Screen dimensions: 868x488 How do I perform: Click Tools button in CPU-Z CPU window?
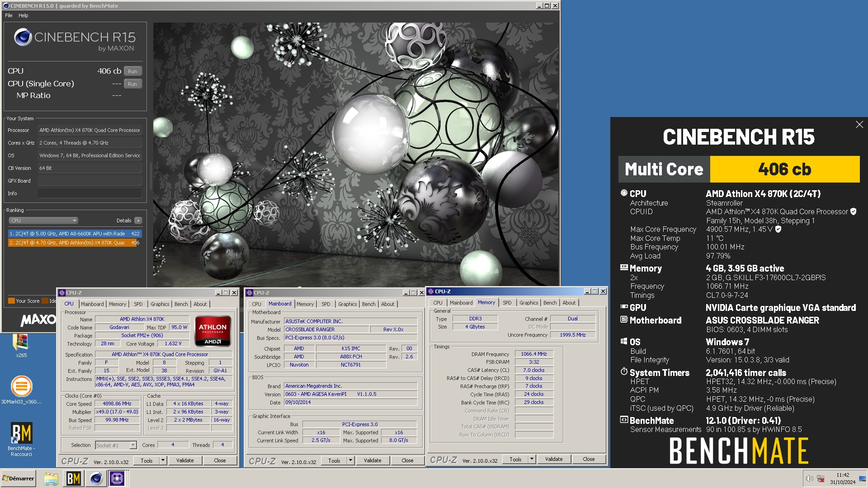(x=147, y=460)
